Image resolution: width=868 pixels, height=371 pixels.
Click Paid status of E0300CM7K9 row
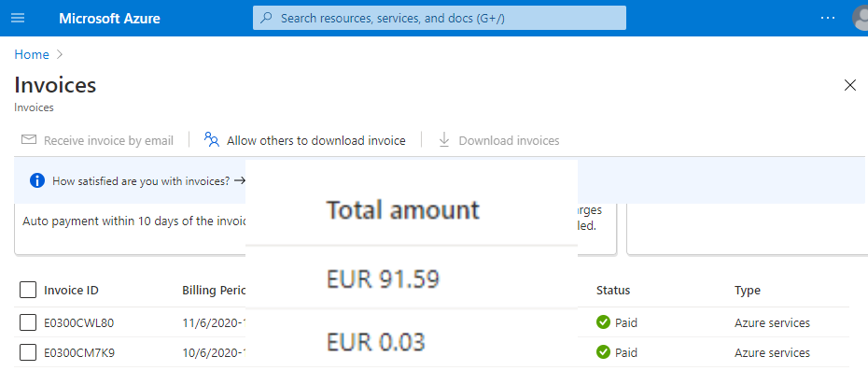click(617, 352)
